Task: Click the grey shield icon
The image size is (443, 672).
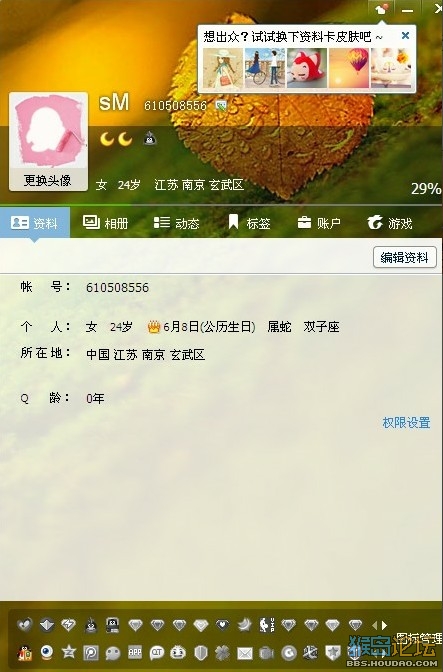Action: point(201,653)
